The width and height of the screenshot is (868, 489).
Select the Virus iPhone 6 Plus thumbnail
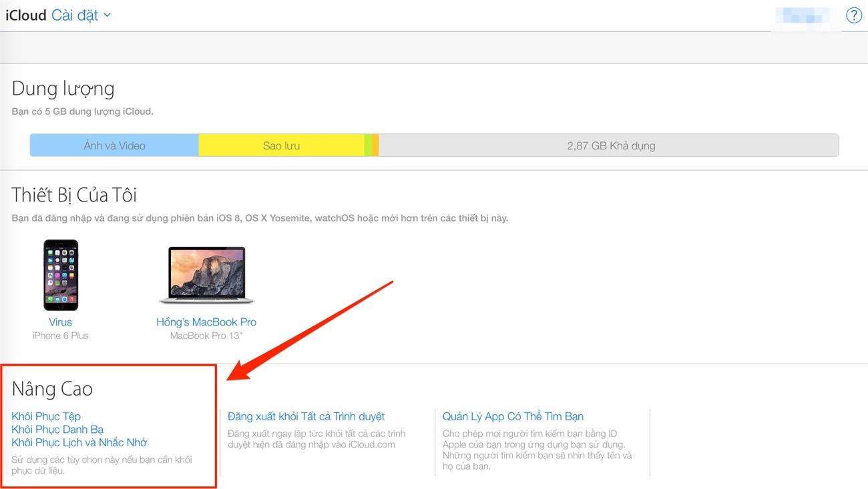pyautogui.click(x=61, y=275)
